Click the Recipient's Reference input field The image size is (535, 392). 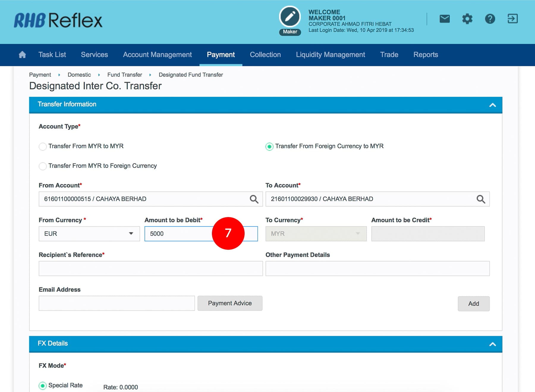pos(151,268)
